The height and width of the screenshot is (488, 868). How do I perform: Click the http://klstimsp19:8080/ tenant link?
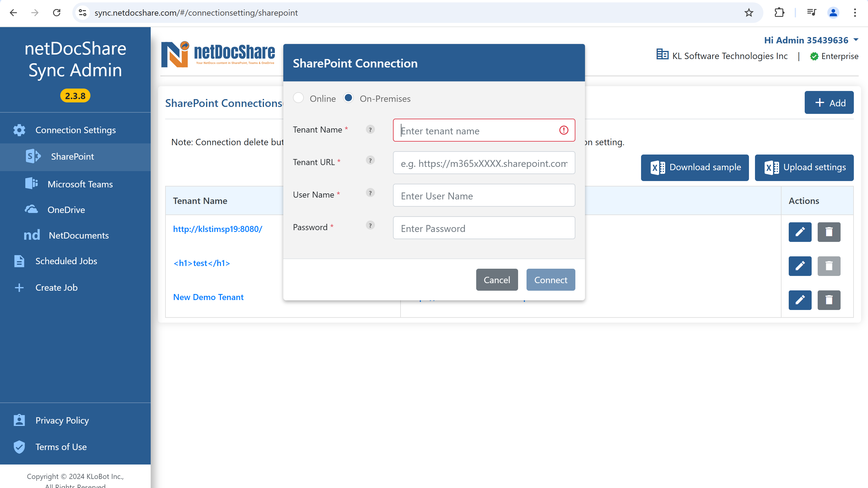click(x=218, y=228)
